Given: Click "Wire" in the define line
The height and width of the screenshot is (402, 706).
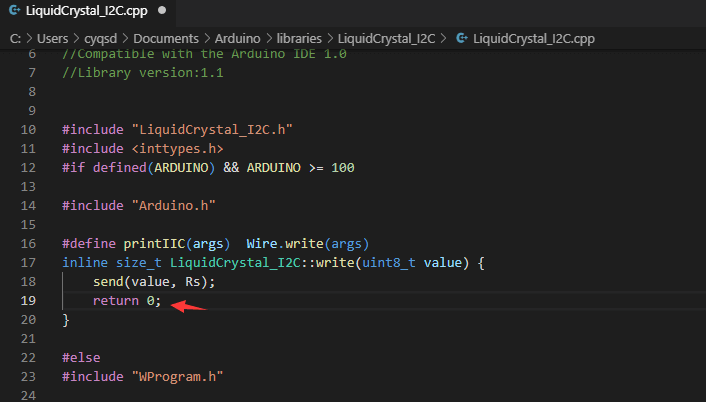Looking at the screenshot, I should click(262, 244).
